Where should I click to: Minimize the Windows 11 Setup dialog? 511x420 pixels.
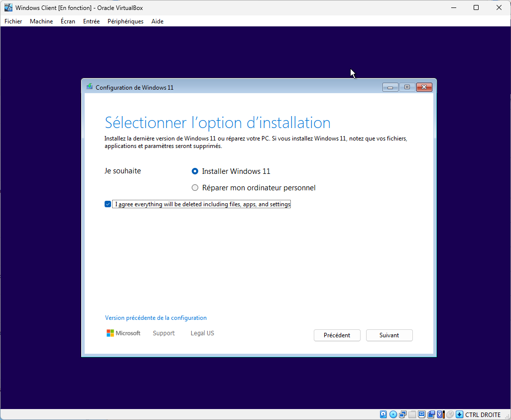(390, 87)
